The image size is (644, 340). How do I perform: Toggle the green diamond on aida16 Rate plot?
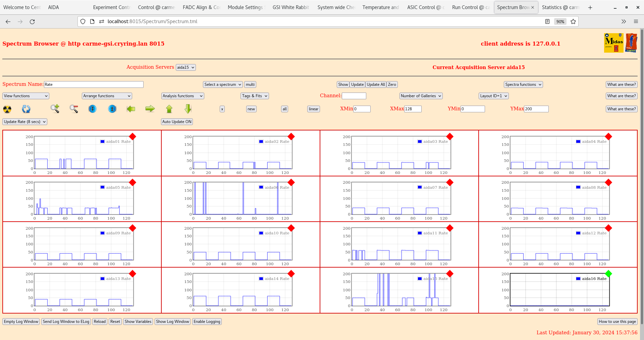pyautogui.click(x=609, y=274)
